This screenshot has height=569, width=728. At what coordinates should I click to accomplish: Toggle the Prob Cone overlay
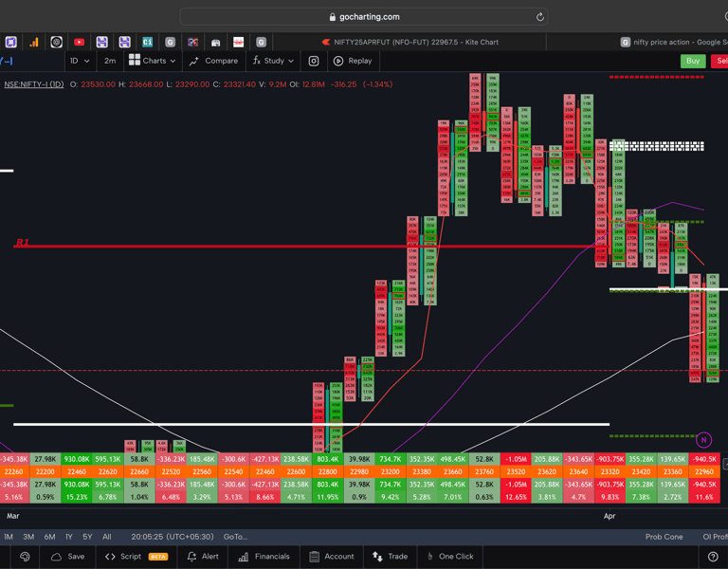coord(664,537)
